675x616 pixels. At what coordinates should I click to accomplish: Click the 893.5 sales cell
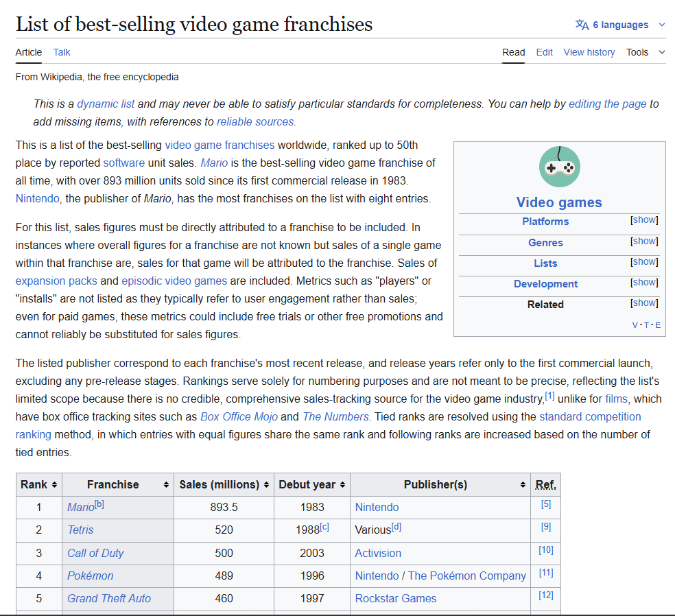[224, 508]
